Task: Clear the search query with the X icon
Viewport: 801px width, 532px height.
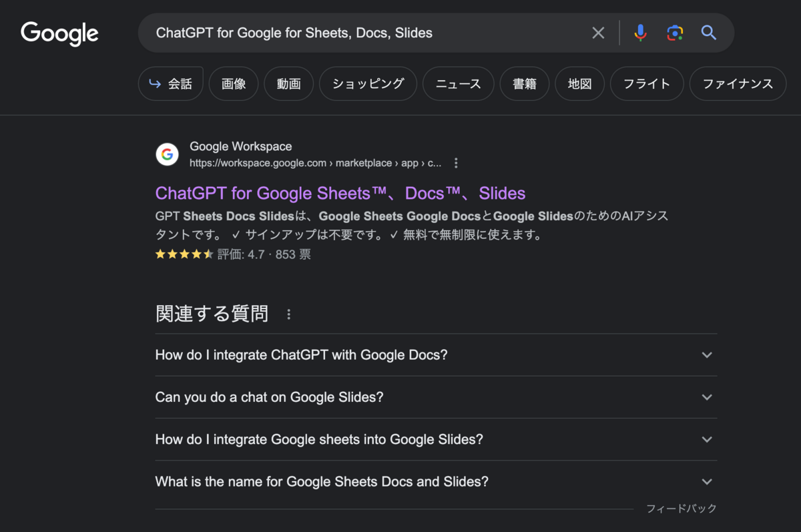Action: pyautogui.click(x=598, y=33)
